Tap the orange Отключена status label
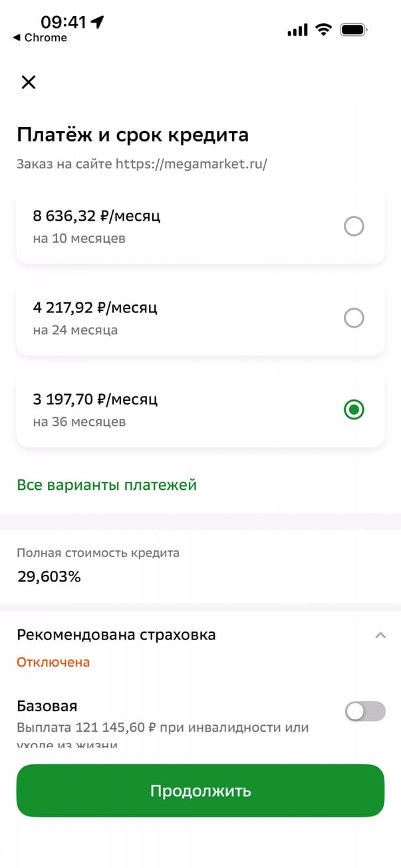 point(53,662)
